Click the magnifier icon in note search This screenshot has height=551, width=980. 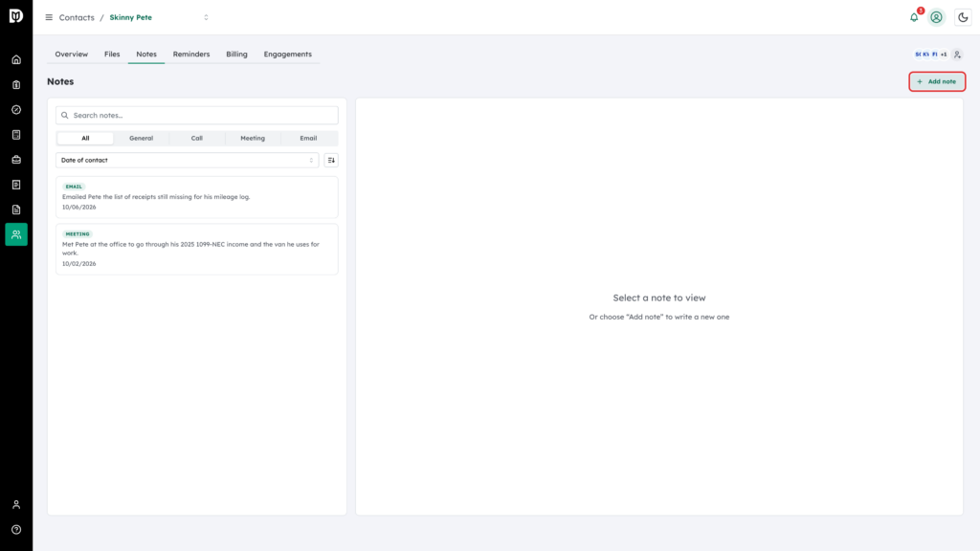point(65,116)
